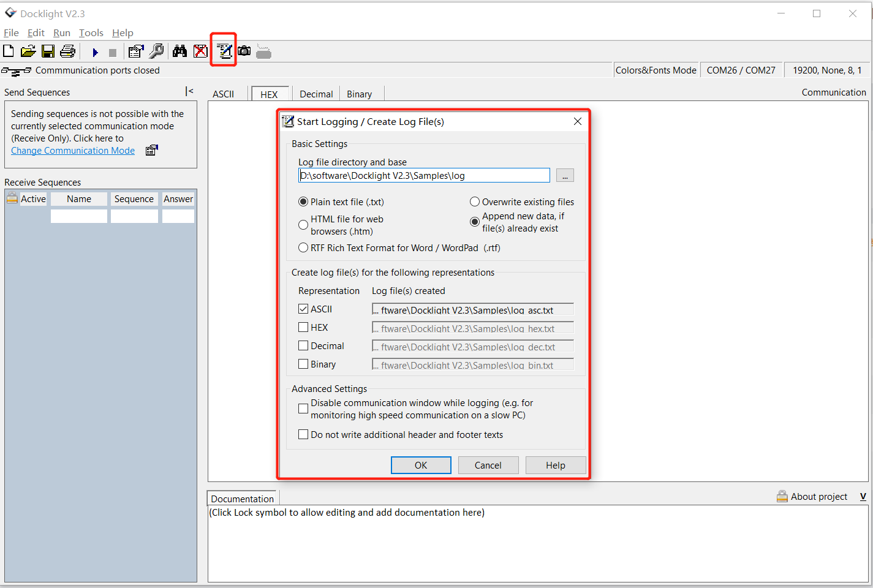Image resolution: width=873 pixels, height=588 pixels.
Task: Switch to the Decimal communication tab
Action: [316, 94]
